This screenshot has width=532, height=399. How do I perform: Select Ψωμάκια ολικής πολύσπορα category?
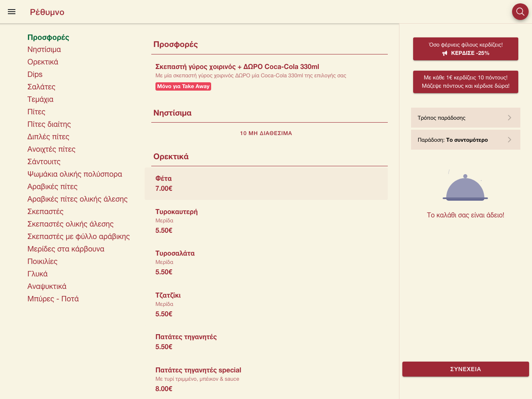click(x=75, y=174)
